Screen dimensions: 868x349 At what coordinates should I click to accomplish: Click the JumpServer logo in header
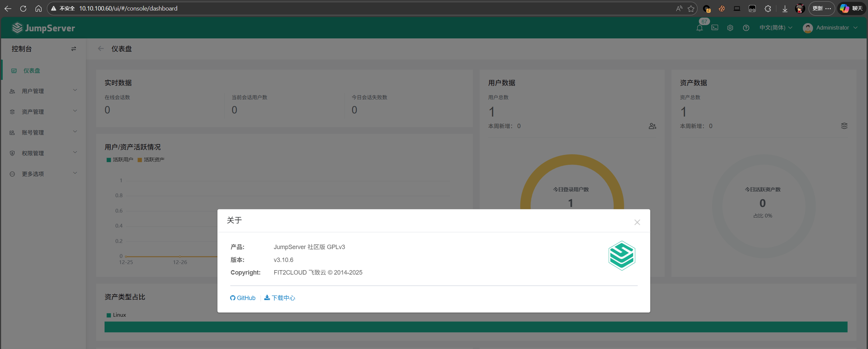pos(43,28)
